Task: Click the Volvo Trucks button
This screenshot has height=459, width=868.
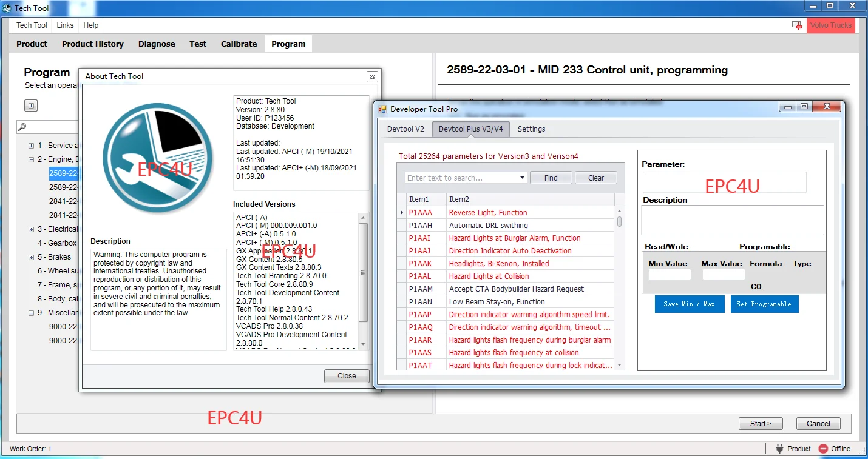Action: point(831,25)
